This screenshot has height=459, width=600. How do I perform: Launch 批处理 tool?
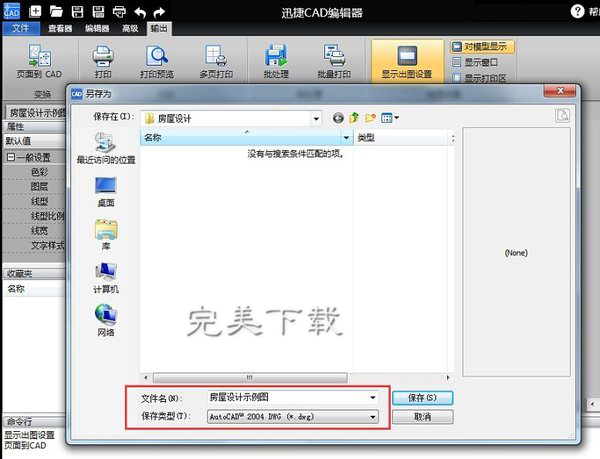point(276,62)
